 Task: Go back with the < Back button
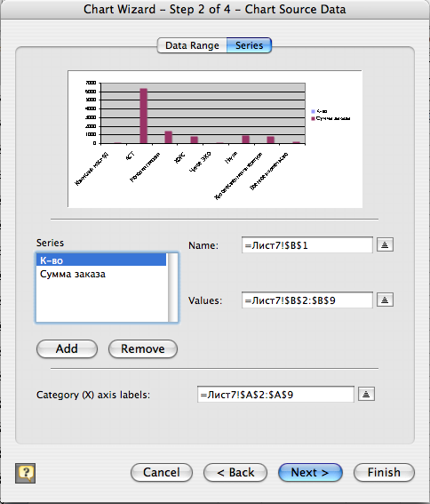click(235, 473)
